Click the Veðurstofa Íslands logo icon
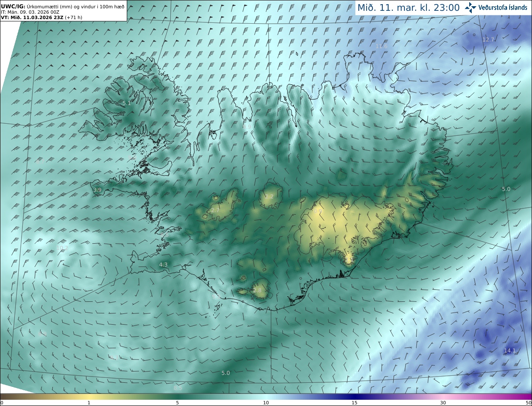This screenshot has width=532, height=406. tap(470, 7)
